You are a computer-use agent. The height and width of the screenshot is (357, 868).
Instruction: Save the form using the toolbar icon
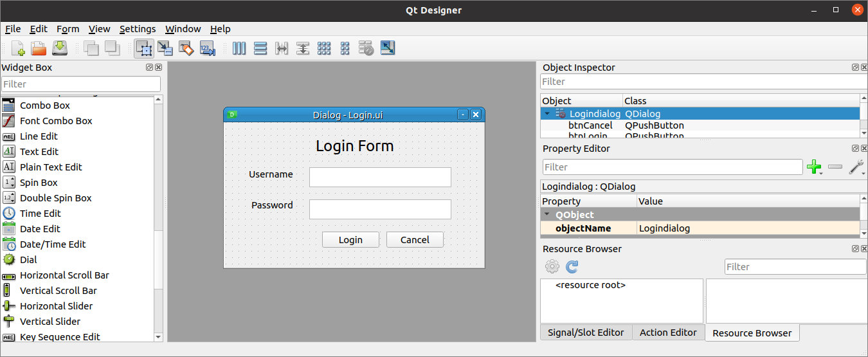(60, 48)
